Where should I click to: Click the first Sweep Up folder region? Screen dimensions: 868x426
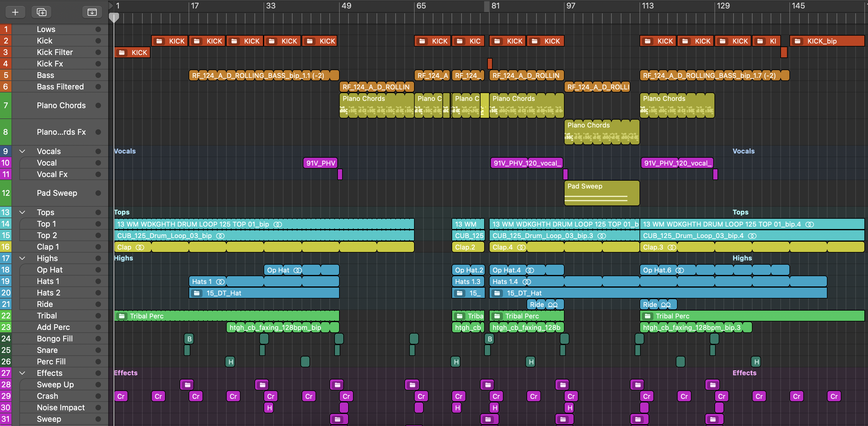[x=187, y=385]
